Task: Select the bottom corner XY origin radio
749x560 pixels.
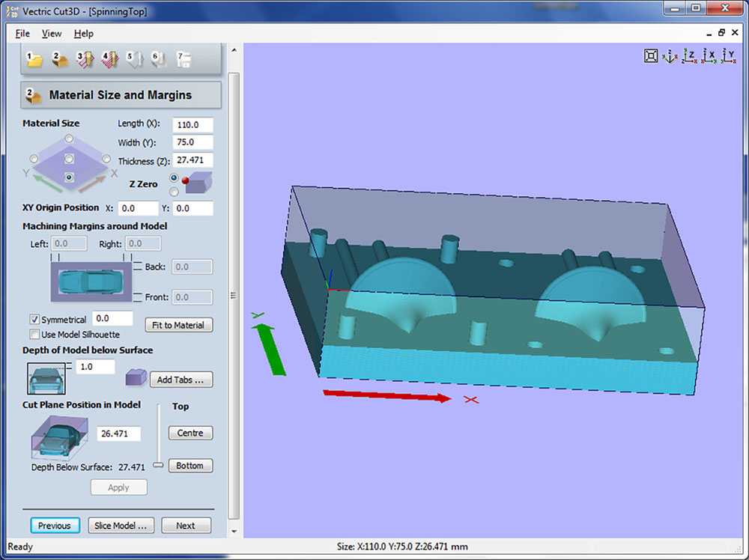Action: click(69, 177)
